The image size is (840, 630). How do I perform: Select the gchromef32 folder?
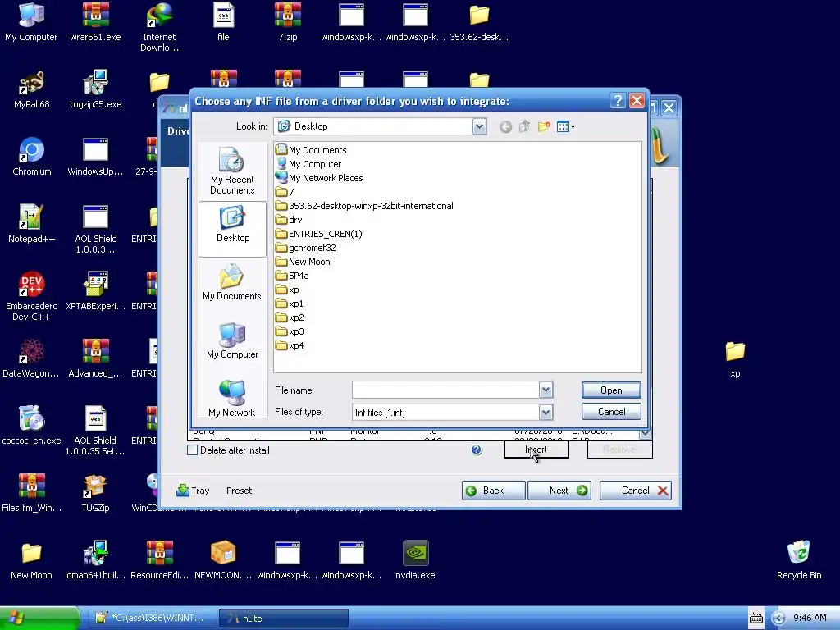[305, 248]
